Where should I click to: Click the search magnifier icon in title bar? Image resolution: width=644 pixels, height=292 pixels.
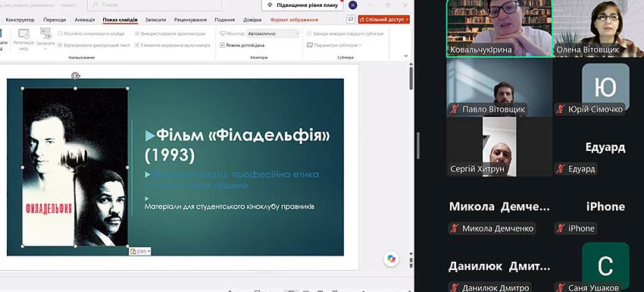click(x=95, y=5)
